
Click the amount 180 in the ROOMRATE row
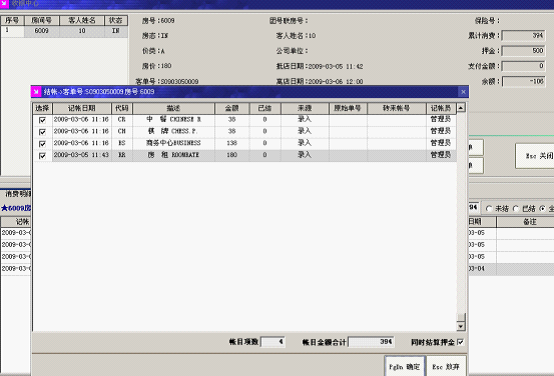(232, 155)
